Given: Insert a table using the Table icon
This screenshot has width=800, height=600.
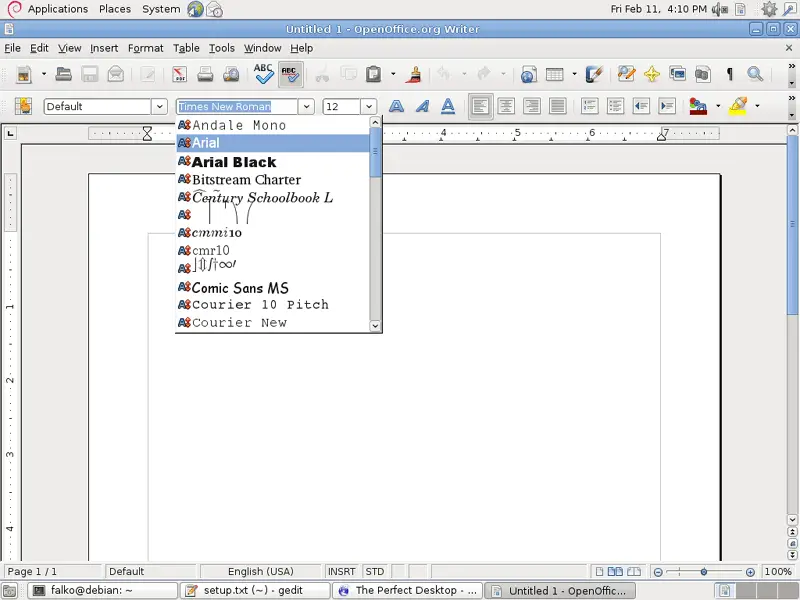Looking at the screenshot, I should pos(555,74).
